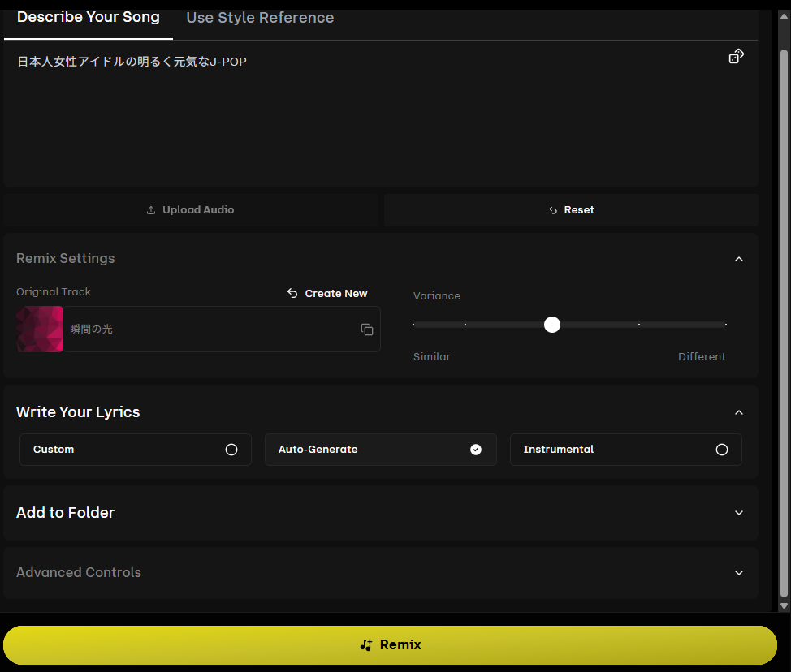Open the 瞬間の光 track cover thumbnail

39,330
